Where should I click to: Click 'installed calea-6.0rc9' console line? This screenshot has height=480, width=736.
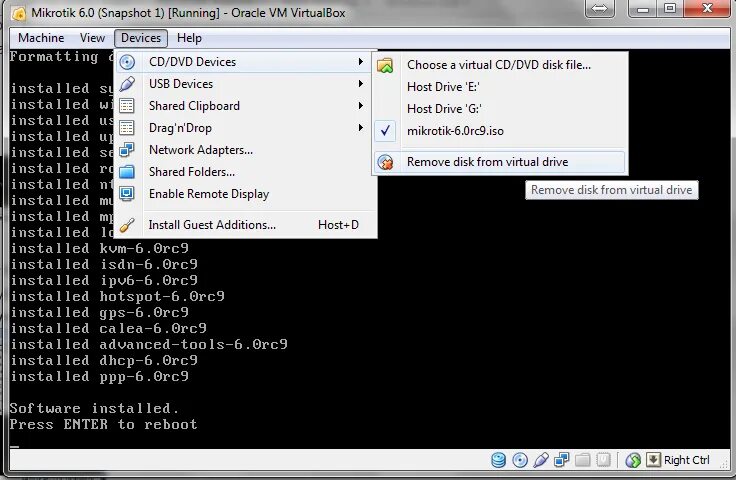point(108,328)
